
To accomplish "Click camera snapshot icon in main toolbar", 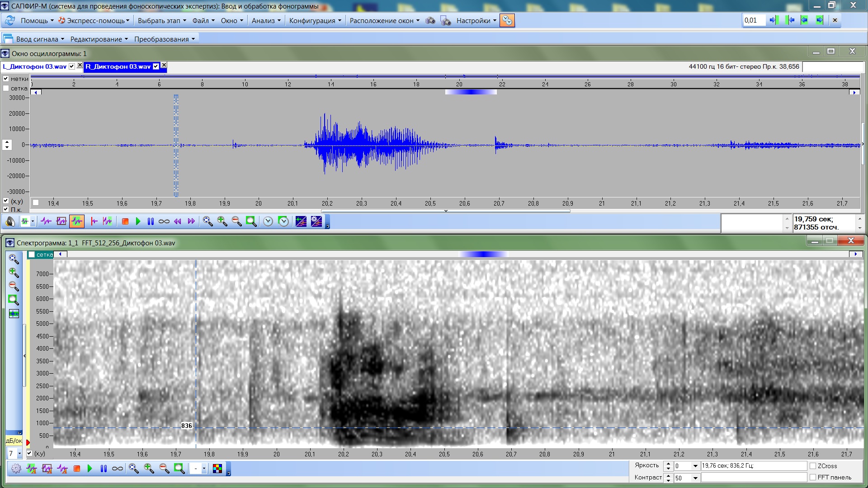I will tap(430, 21).
